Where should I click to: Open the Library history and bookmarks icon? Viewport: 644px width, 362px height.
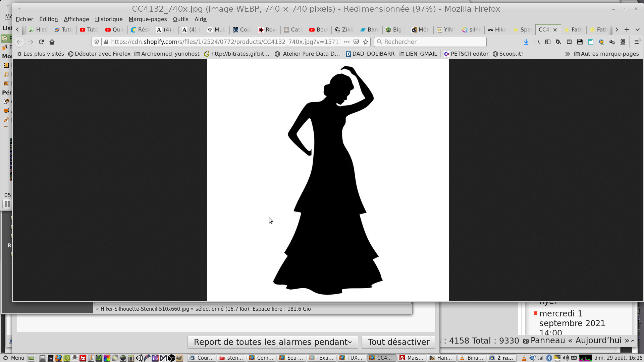(537, 42)
